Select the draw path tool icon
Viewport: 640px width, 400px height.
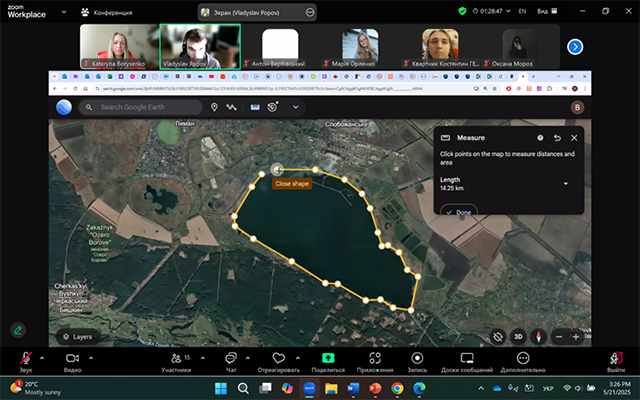232,107
